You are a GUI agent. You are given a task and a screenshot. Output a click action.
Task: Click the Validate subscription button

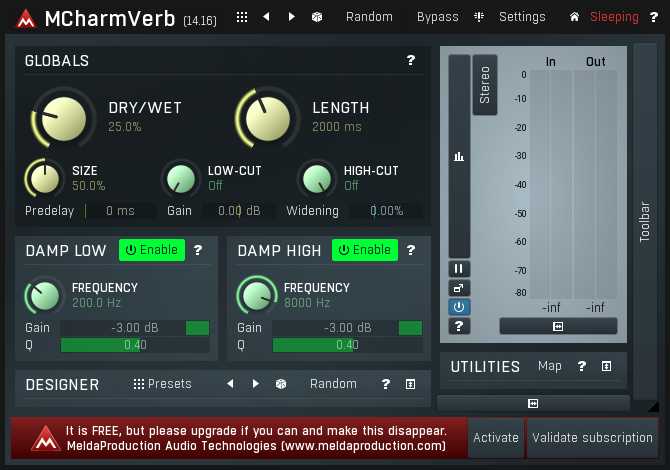click(592, 437)
